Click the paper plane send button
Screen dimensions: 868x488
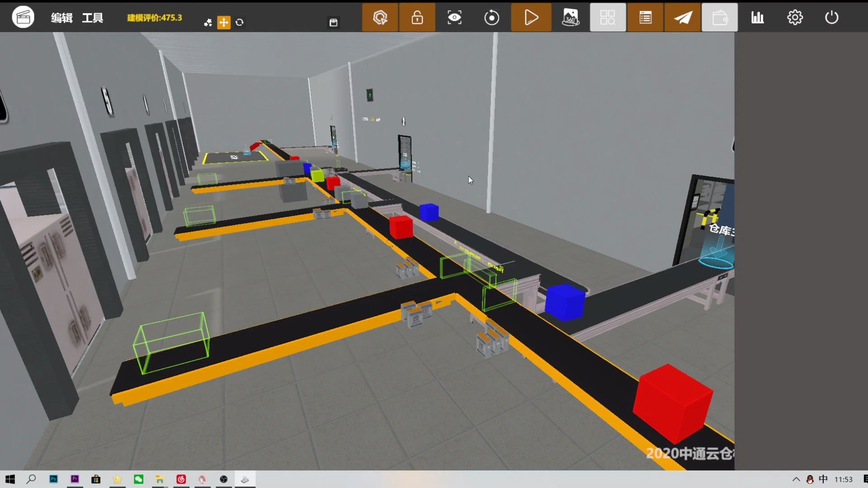tap(683, 18)
